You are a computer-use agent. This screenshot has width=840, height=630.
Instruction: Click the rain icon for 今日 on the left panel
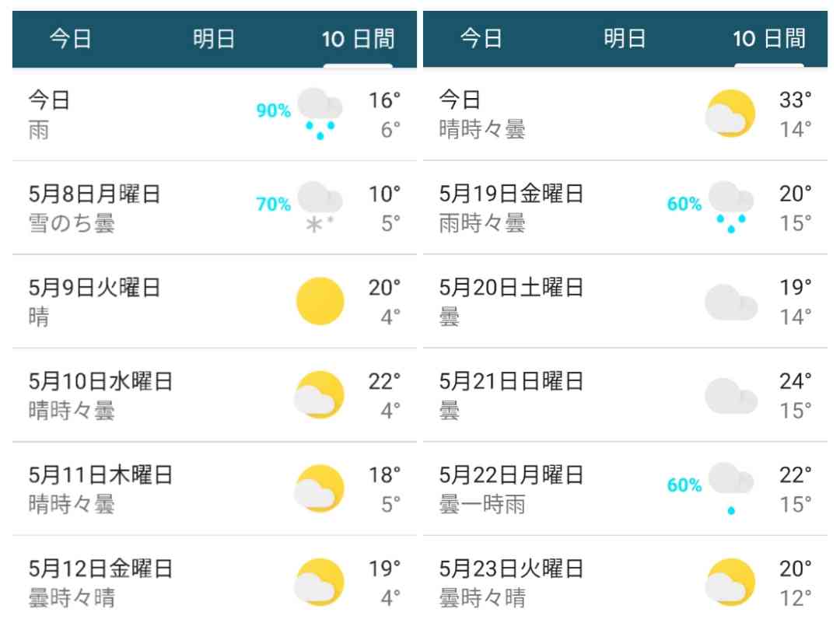click(320, 114)
